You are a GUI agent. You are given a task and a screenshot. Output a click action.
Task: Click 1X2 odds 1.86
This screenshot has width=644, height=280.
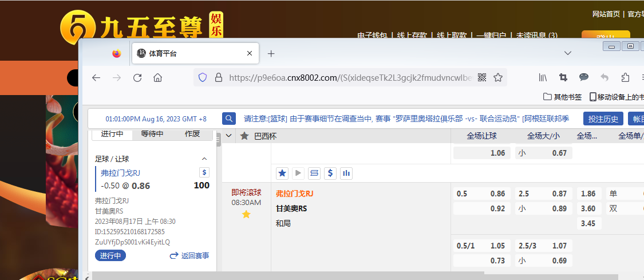click(x=588, y=194)
